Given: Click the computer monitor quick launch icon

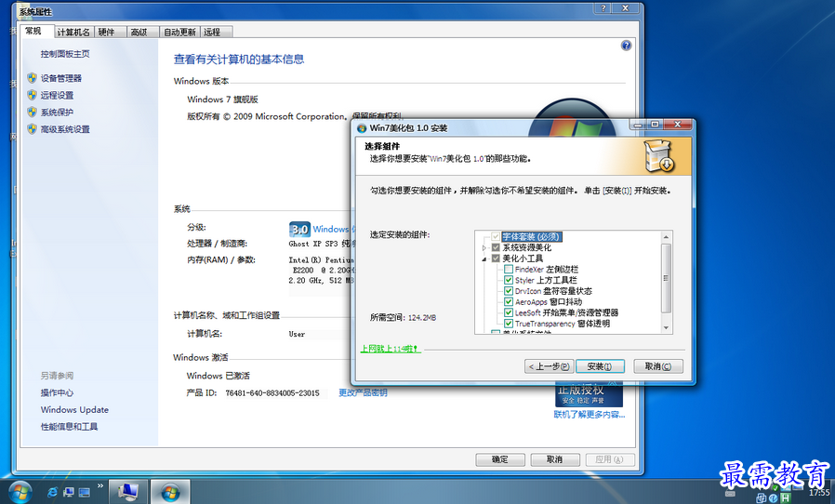Looking at the screenshot, I should coord(69,492).
